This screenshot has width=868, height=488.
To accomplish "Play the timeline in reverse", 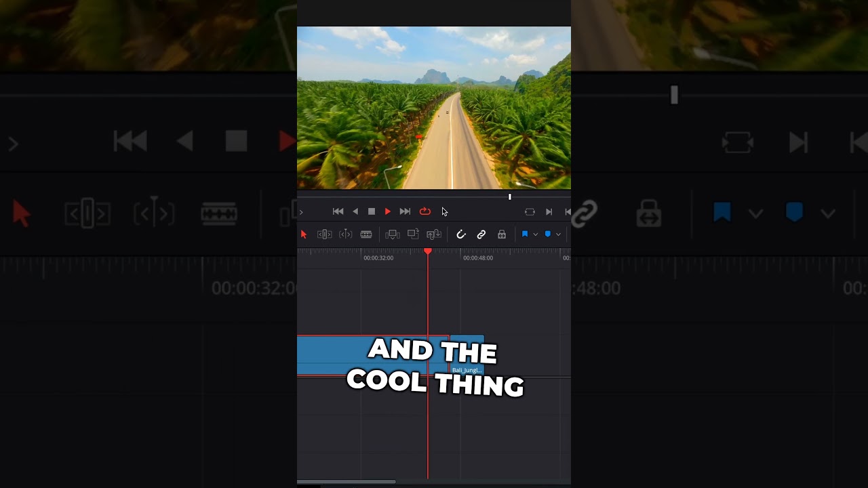I will point(355,211).
